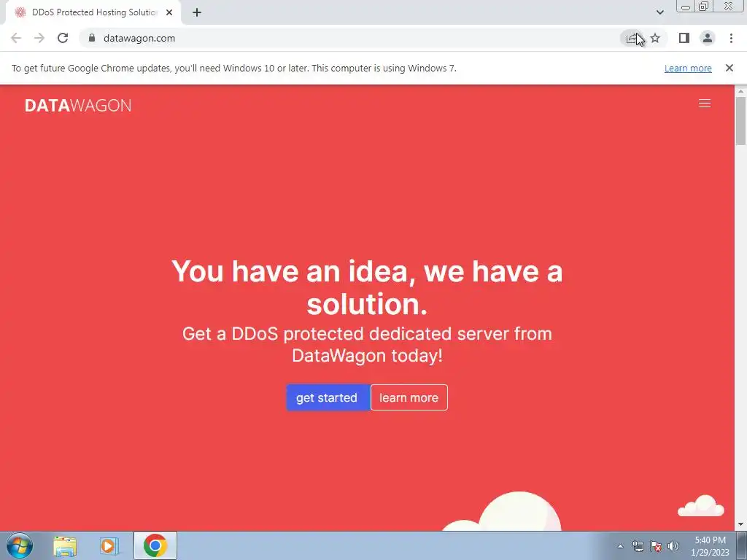Select the DDoS Protected Hosting Solutions tab
Image resolution: width=747 pixels, height=560 pixels.
(x=93, y=12)
